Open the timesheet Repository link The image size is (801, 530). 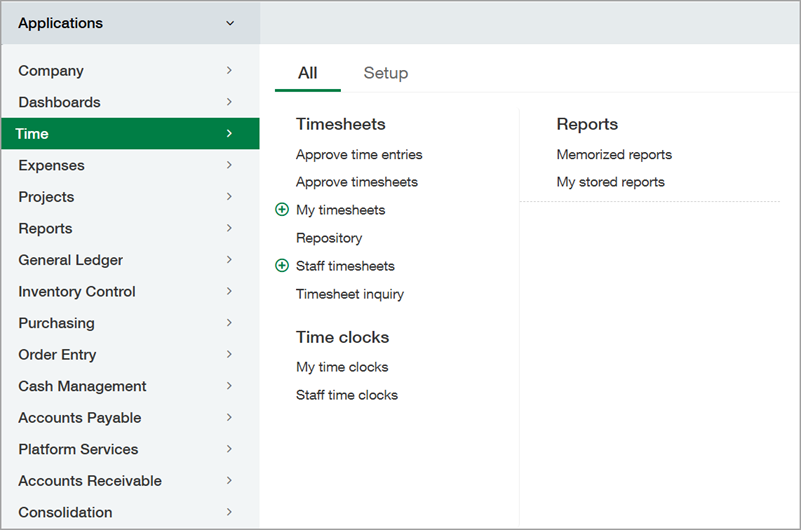click(x=329, y=238)
